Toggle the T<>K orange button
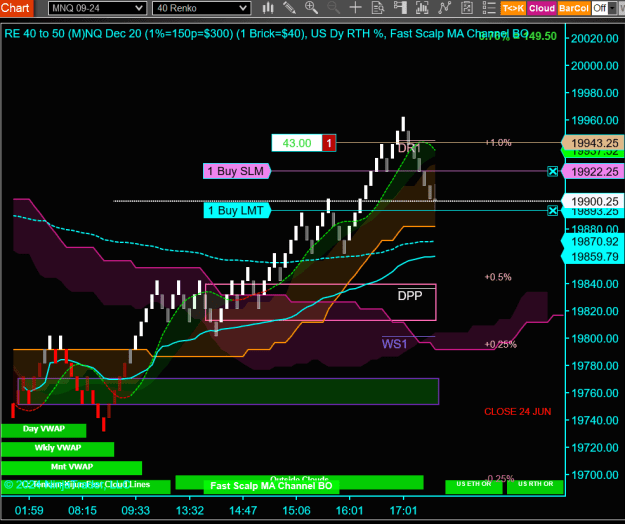The height and width of the screenshot is (524, 625). (x=513, y=8)
